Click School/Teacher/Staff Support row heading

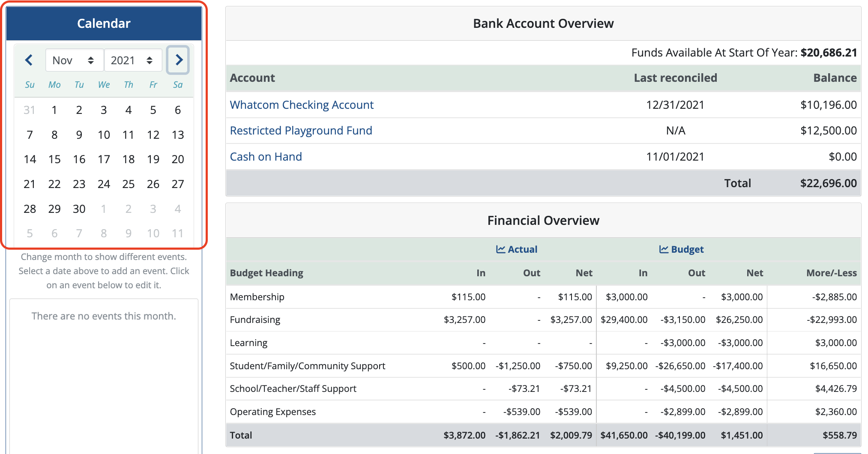click(293, 388)
